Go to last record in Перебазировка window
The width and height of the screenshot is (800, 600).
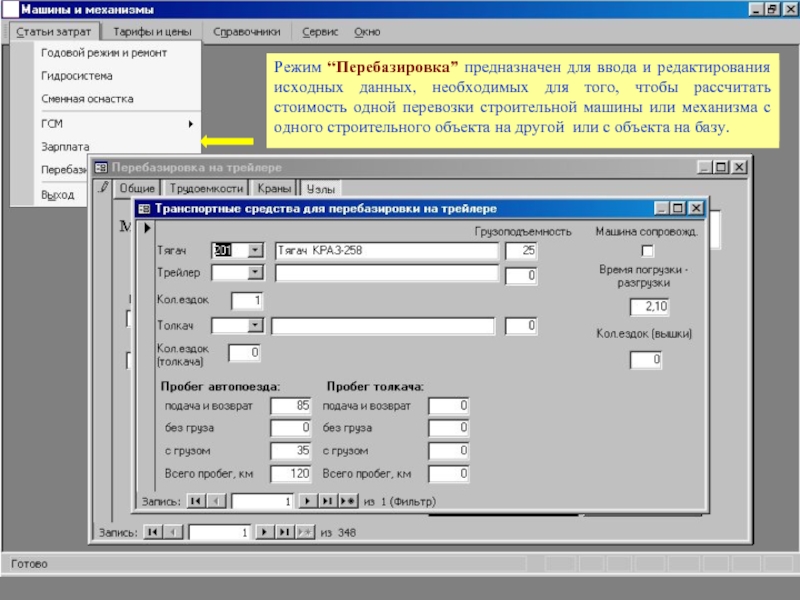(284, 532)
